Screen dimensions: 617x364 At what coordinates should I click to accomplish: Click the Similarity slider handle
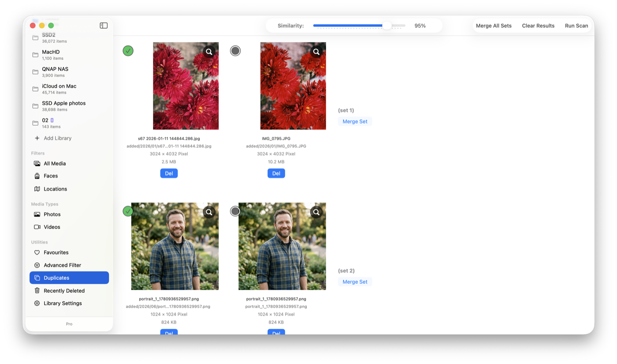point(387,26)
